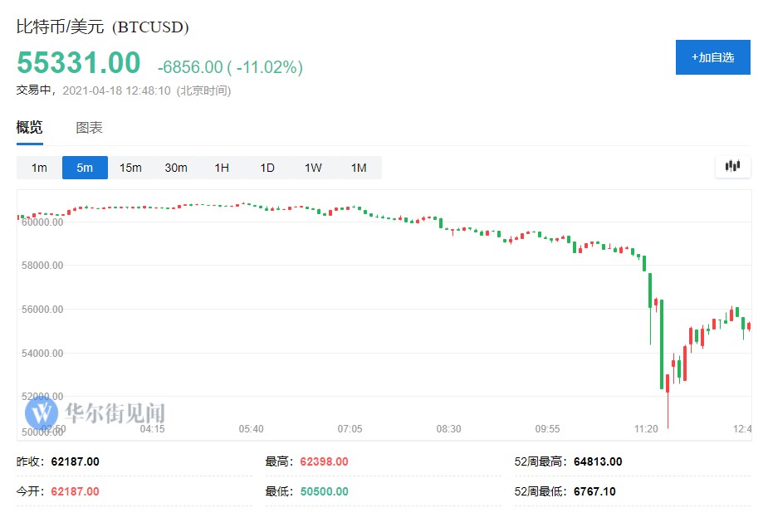
Task: Open the 图表 tab
Action: point(89,128)
